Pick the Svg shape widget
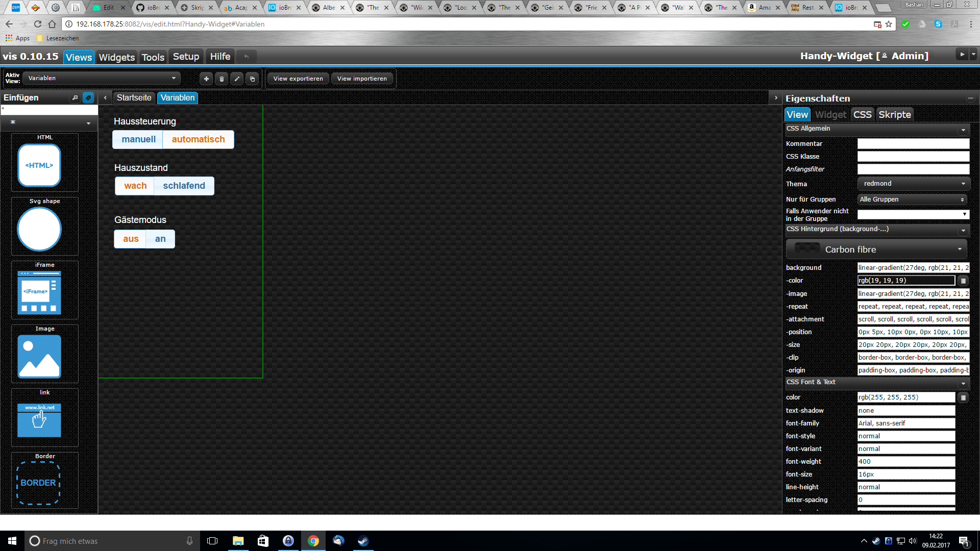This screenshot has height=551, width=980. pyautogui.click(x=39, y=229)
